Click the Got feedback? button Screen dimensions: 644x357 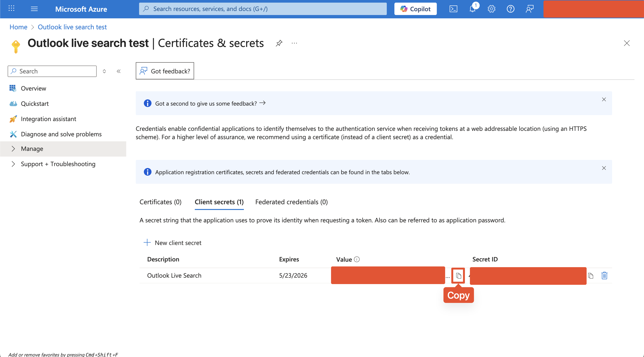[165, 71]
